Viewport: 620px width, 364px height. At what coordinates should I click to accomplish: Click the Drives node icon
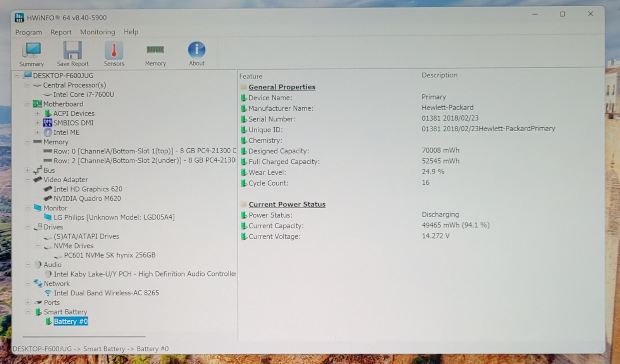[x=38, y=227]
